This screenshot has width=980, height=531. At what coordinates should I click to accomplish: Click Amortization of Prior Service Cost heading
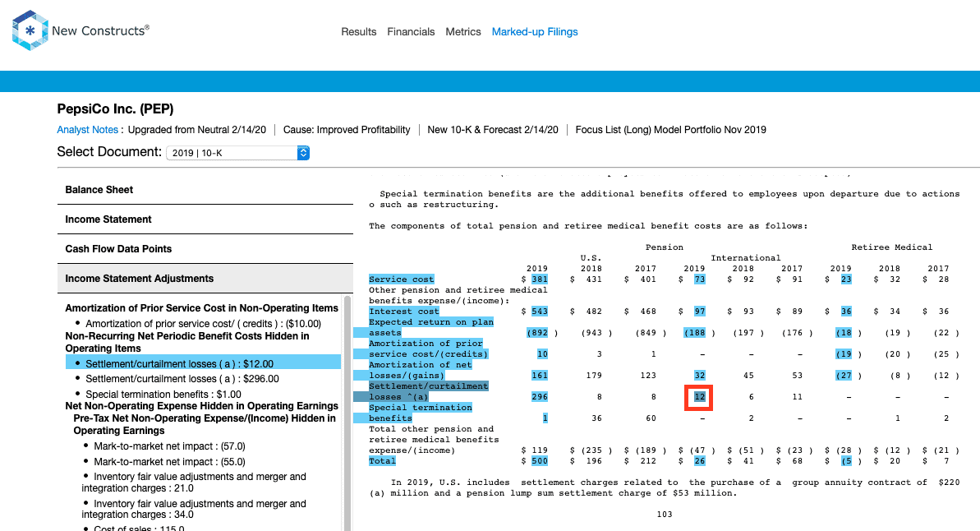[x=202, y=308]
